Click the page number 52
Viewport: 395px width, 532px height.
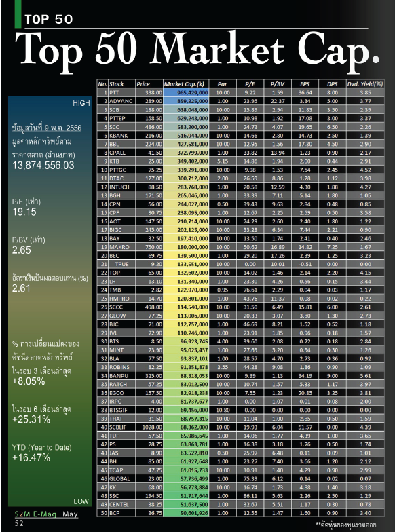pyautogui.click(x=19, y=523)
